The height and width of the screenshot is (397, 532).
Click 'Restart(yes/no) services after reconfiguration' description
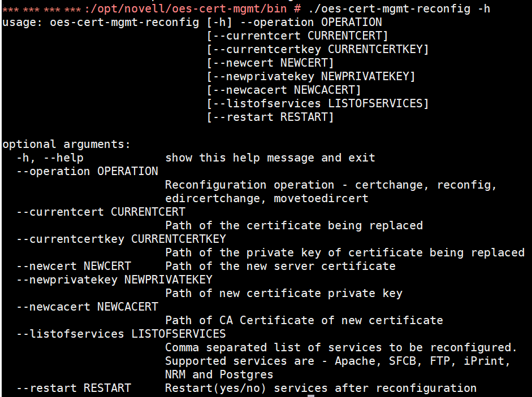[321, 388]
